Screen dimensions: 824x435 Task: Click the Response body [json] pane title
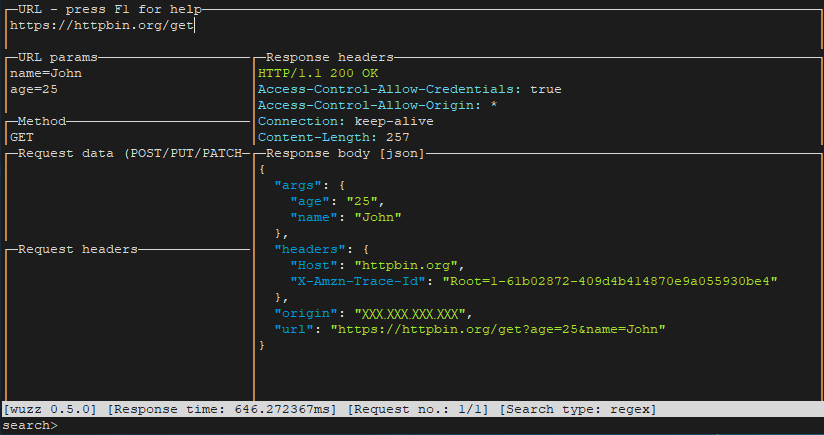click(346, 153)
